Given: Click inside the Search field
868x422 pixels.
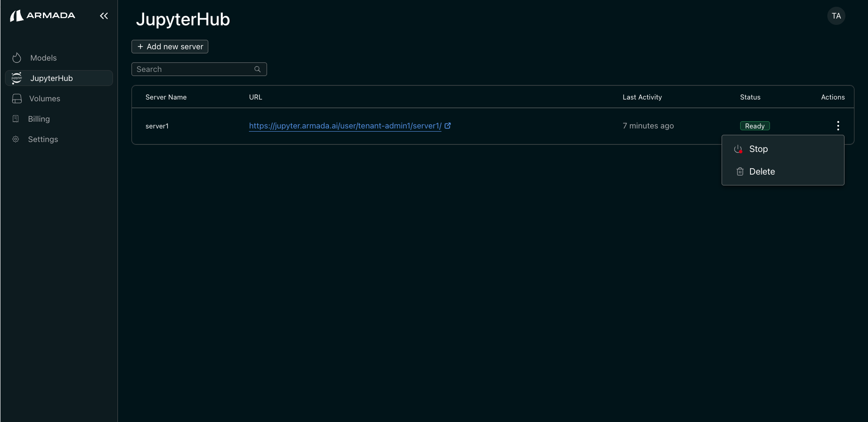Looking at the screenshot, I should coord(194,69).
